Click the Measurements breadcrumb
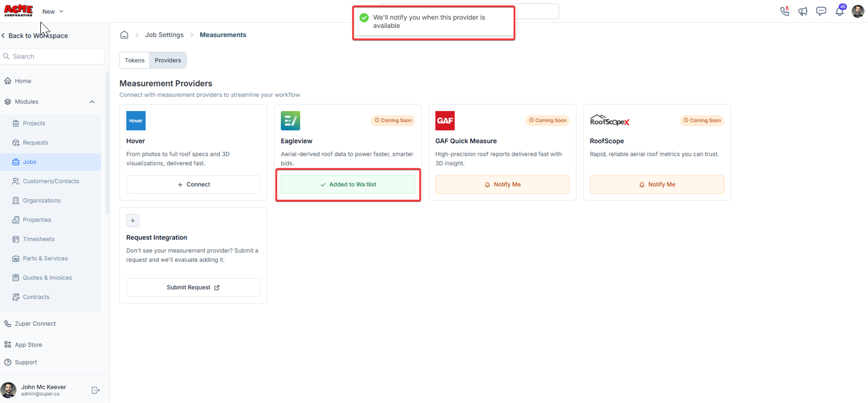868x403 pixels. 223,35
